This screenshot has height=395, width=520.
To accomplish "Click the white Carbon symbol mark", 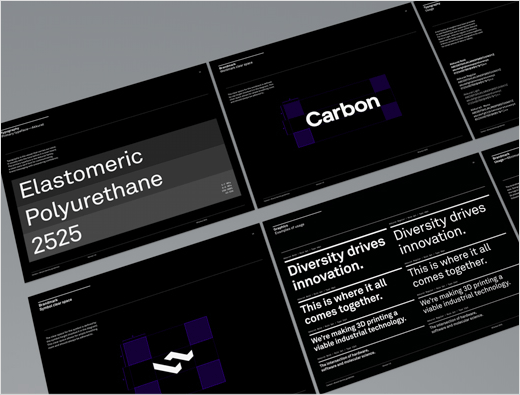I will pos(173,362).
